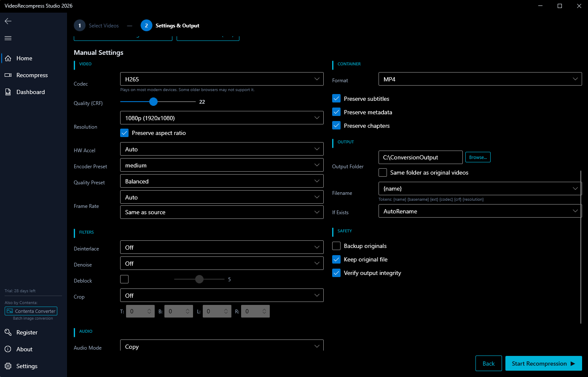Expand the If Exists AutoRename dropdown

click(x=480, y=211)
